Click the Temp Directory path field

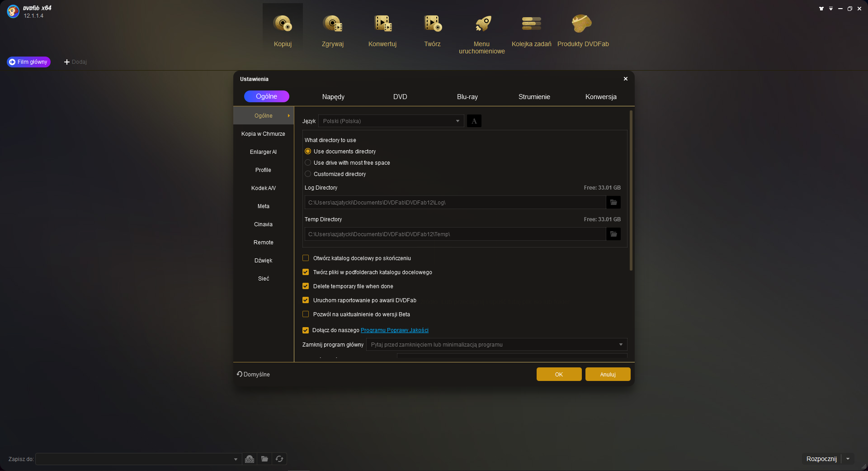455,234
